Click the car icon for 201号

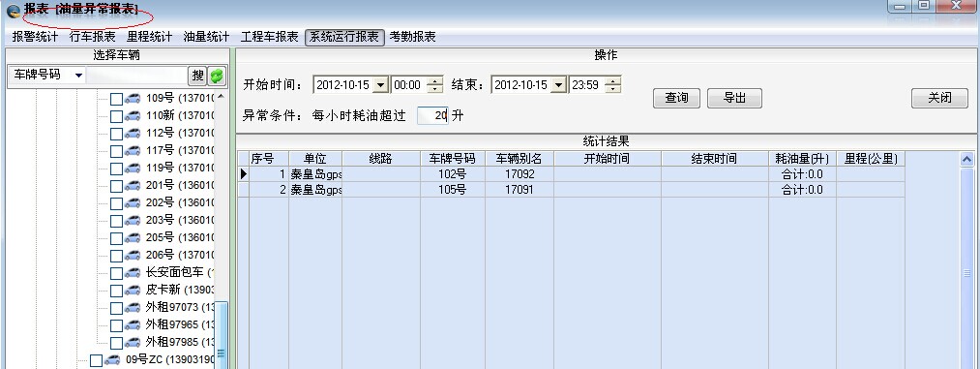coord(133,186)
